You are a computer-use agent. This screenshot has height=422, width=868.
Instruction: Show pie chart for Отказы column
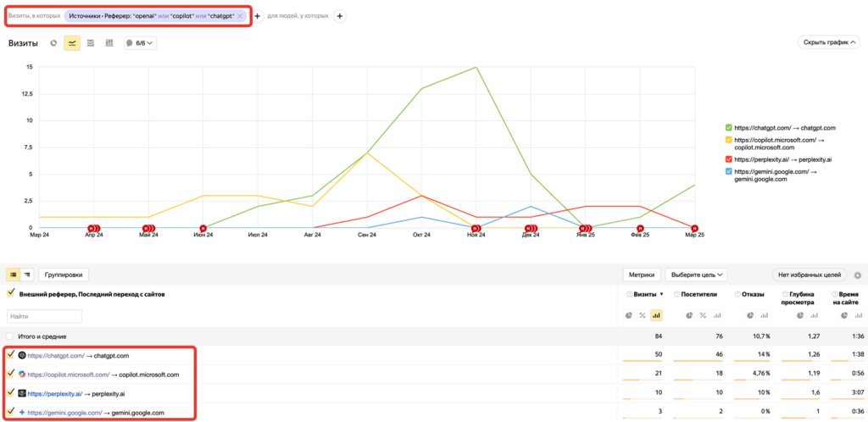(x=751, y=315)
